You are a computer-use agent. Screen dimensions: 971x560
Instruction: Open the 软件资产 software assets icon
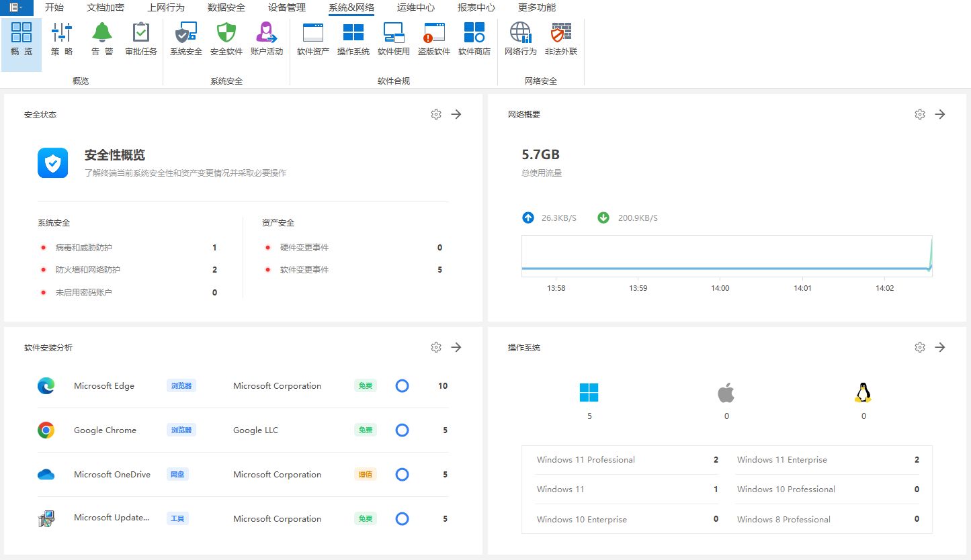pyautogui.click(x=313, y=32)
